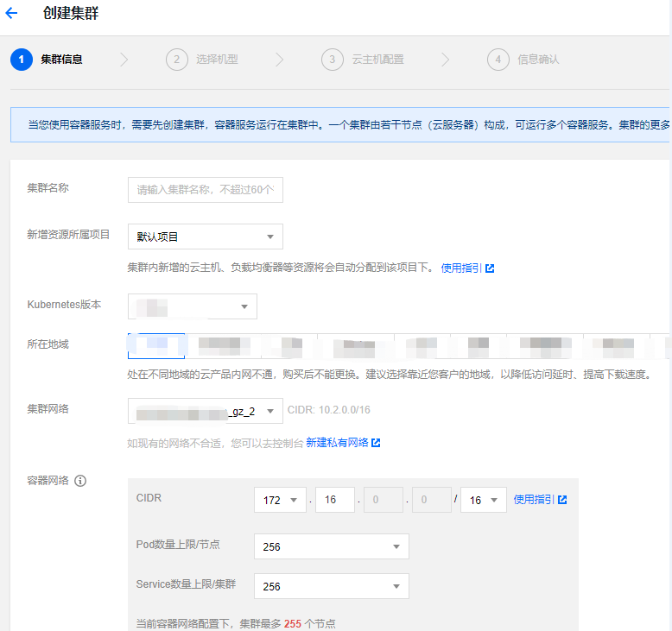The width and height of the screenshot is (672, 631).
Task: Open the Kubernetes版本 dropdown
Action: [x=193, y=306]
